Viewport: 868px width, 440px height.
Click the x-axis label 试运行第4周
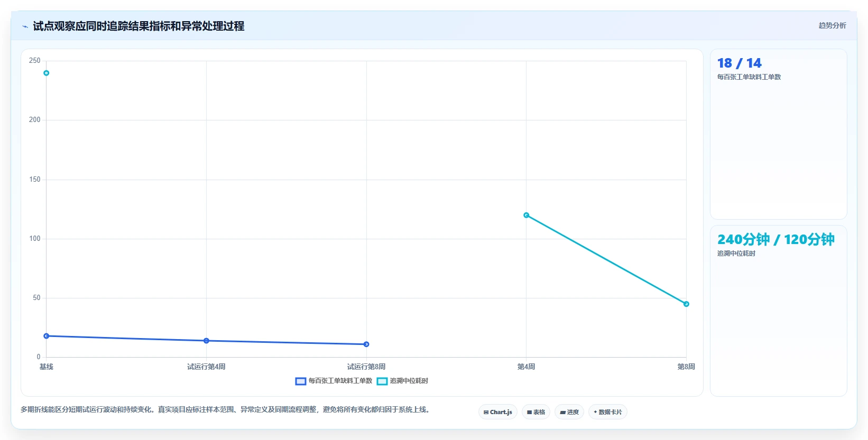click(x=206, y=367)
